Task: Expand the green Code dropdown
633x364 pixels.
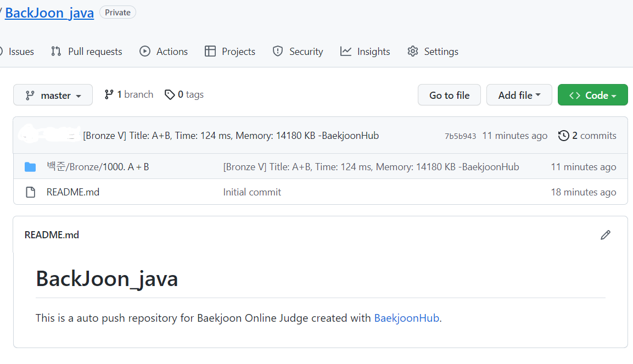Action: pos(592,95)
